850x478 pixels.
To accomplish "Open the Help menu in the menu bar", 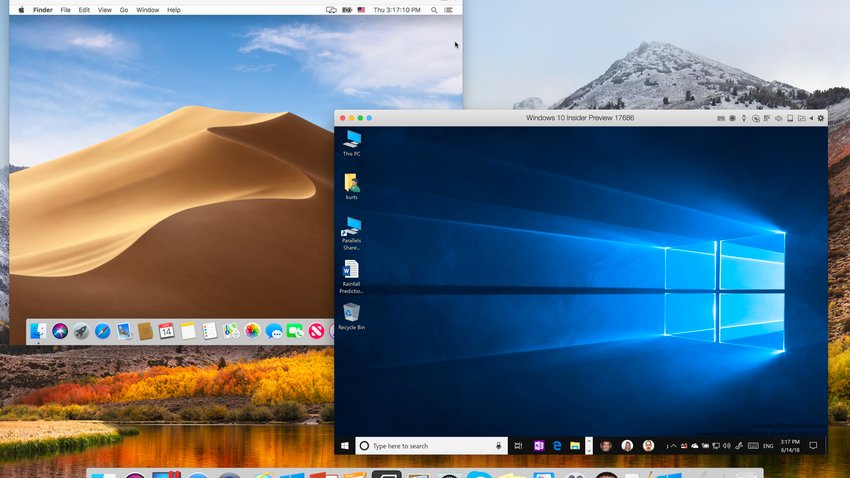I will coord(173,10).
